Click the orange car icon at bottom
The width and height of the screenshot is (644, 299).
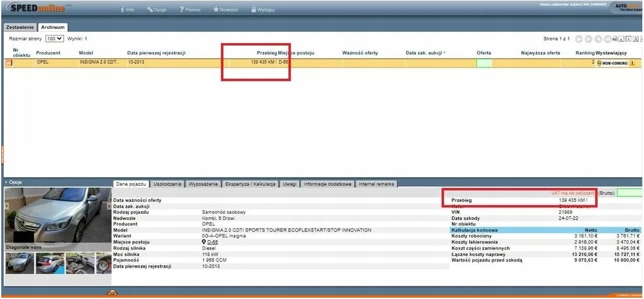(112, 293)
